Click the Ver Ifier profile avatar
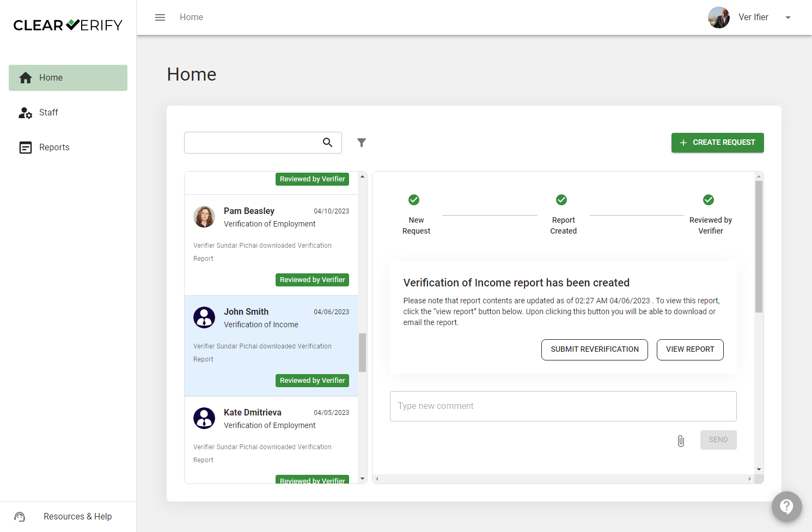The image size is (812, 532). point(719,17)
